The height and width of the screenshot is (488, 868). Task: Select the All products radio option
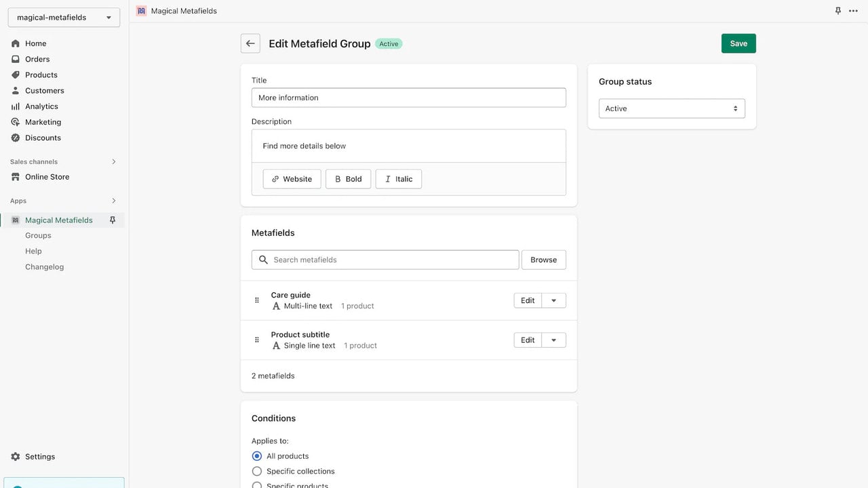pyautogui.click(x=257, y=456)
